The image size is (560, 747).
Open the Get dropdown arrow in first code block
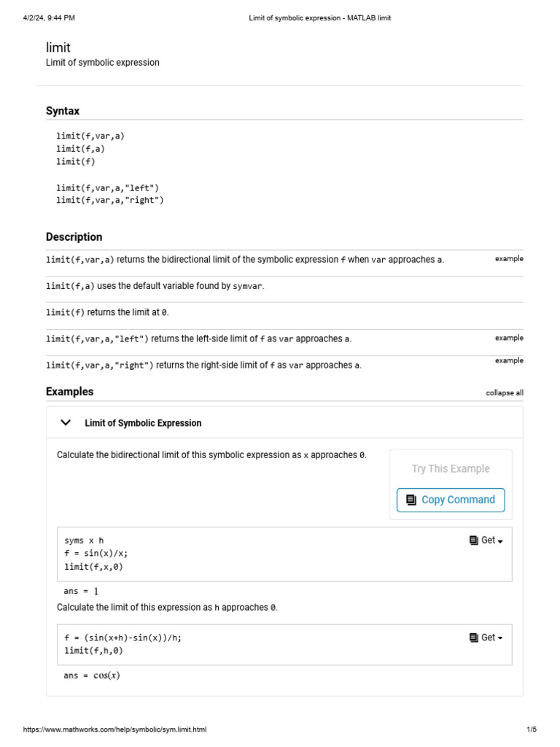click(500, 541)
